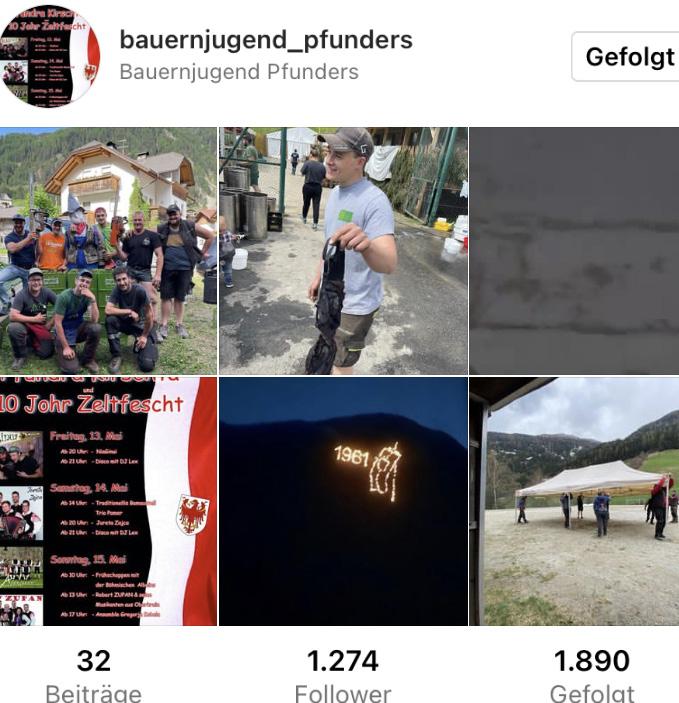The height and width of the screenshot is (703, 679).
Task: Open the bauernjugend_pfunders username link
Action: [266, 40]
